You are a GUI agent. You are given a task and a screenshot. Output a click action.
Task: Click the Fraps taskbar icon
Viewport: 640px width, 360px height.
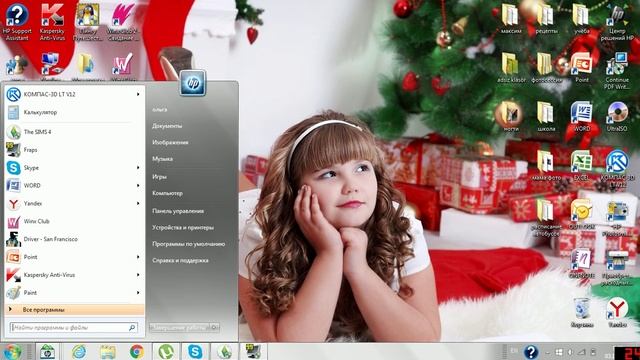click(x=253, y=351)
